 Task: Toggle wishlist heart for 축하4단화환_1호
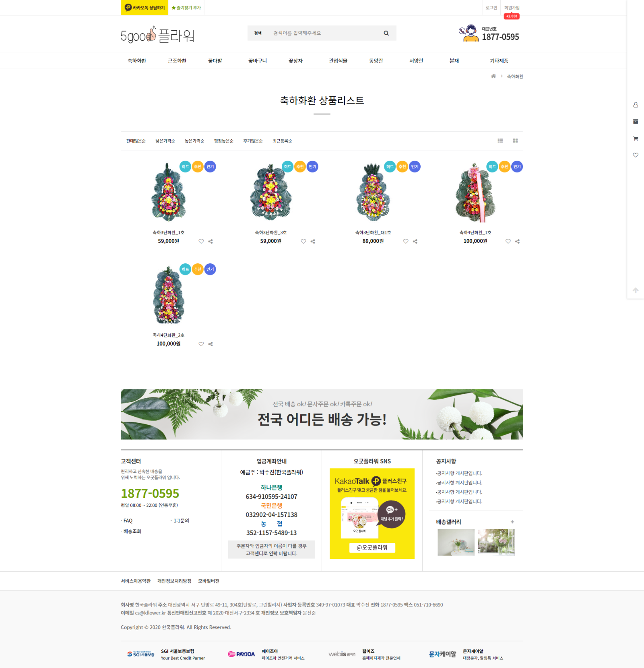pos(508,242)
